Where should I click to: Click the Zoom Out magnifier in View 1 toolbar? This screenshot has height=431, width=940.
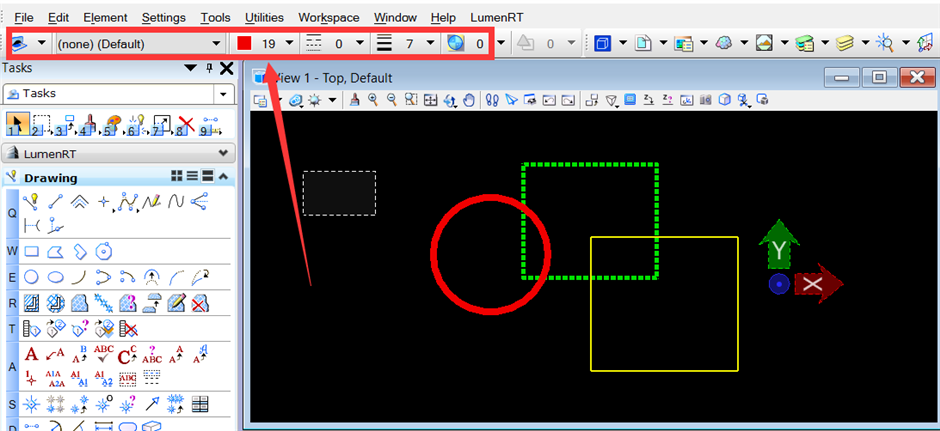pyautogui.click(x=392, y=100)
